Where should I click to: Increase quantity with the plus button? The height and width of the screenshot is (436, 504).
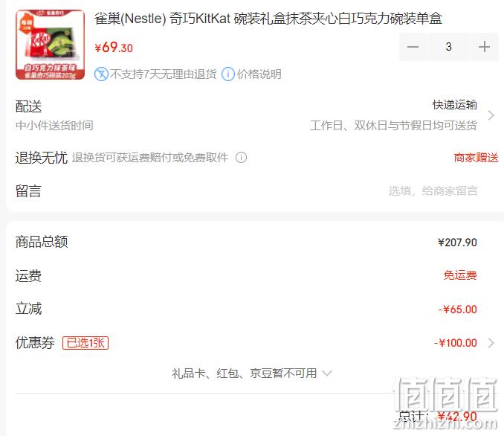click(484, 47)
